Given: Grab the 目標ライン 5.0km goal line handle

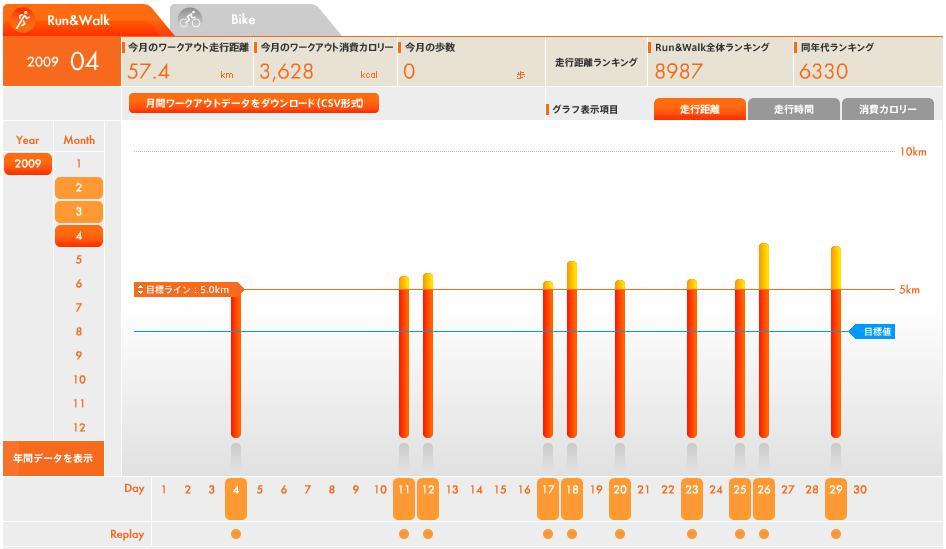Looking at the screenshot, I should coord(187,290).
